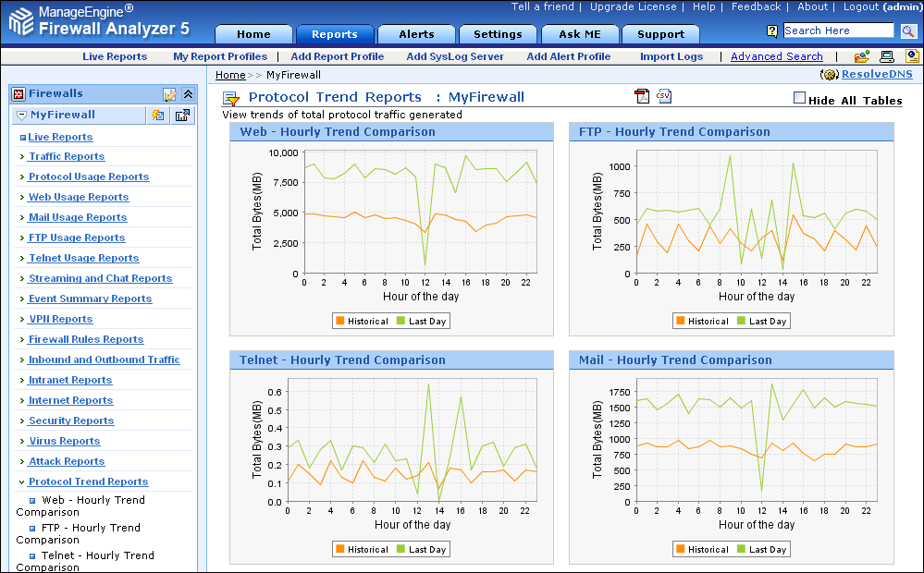Click the magnifying glass search icon

pos(907,31)
